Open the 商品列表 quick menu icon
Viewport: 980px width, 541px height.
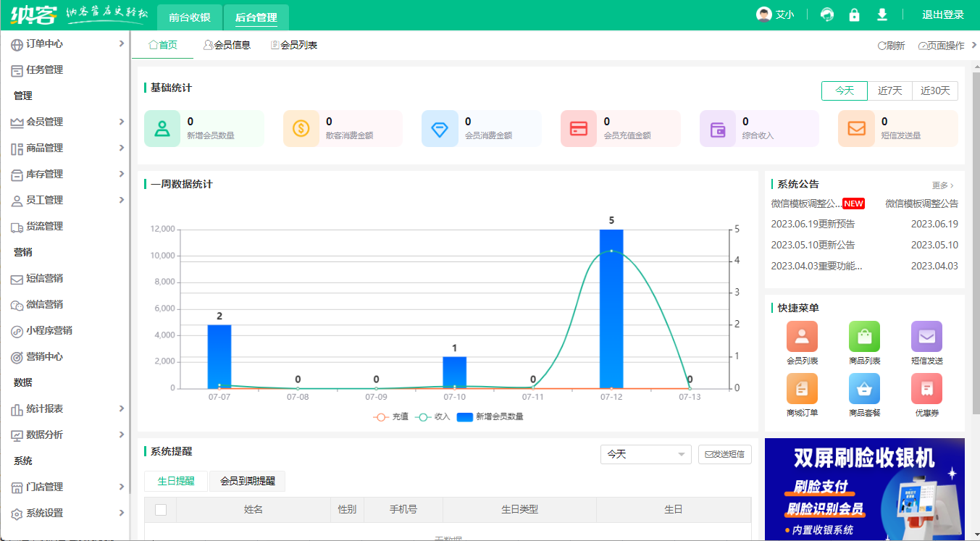pyautogui.click(x=864, y=337)
